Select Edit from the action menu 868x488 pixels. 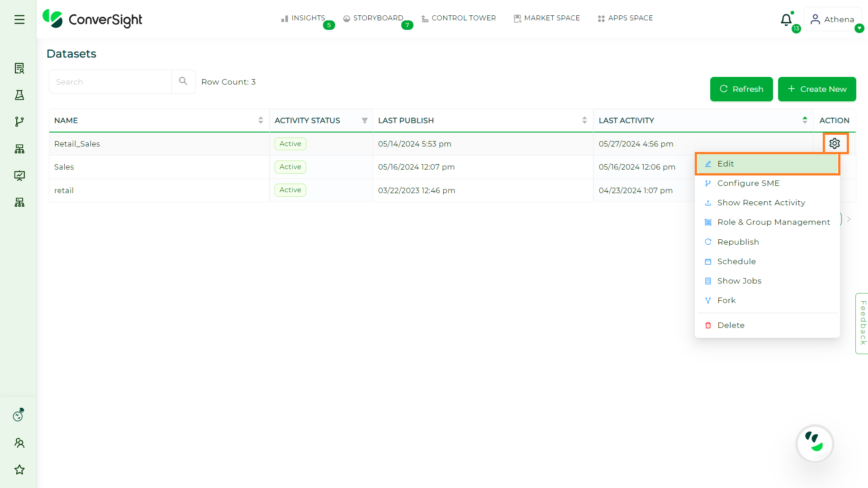[726, 164]
